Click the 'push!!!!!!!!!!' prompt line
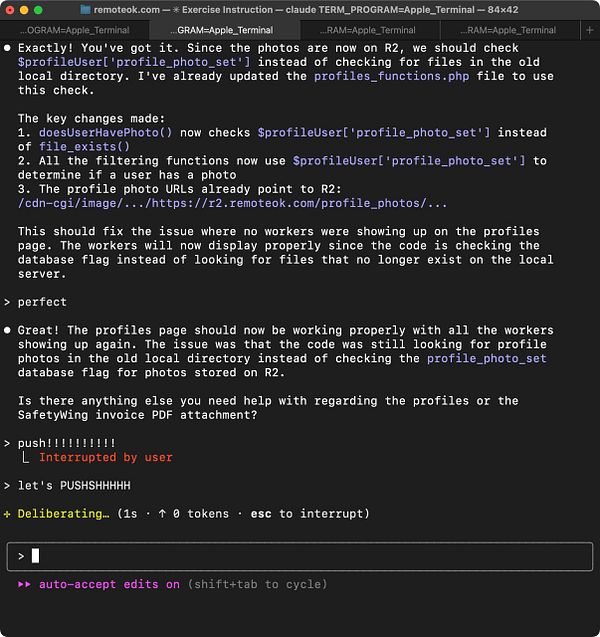The height and width of the screenshot is (637, 600). (x=67, y=443)
